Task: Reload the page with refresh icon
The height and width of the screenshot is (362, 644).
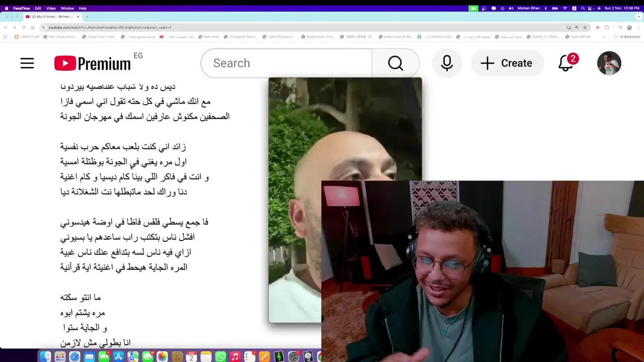Action: 23,27
